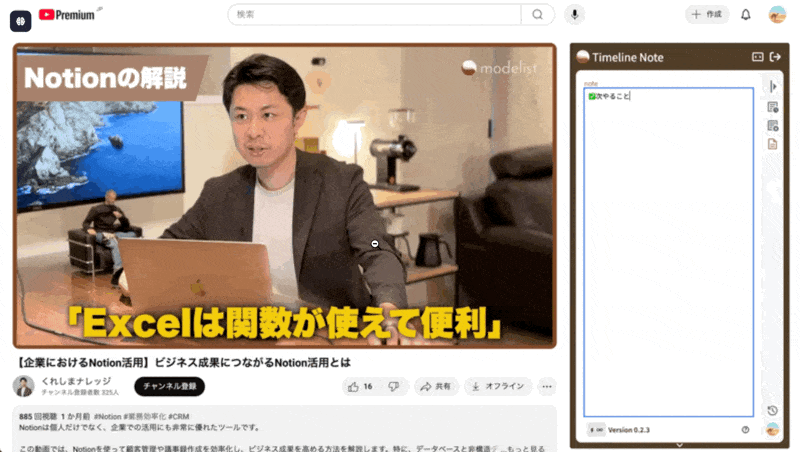Click the top note-with-clock timestamp icon
The width and height of the screenshot is (800, 452).
click(772, 107)
